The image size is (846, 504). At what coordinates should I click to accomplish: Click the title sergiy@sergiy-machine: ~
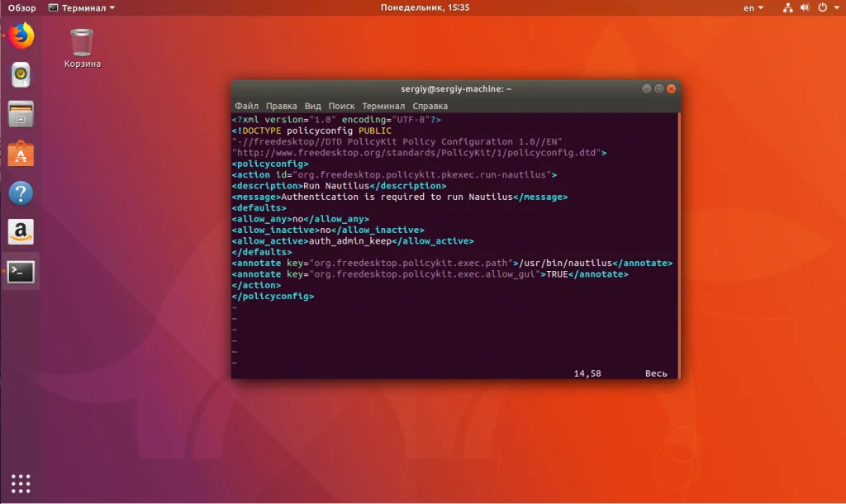[x=456, y=88]
